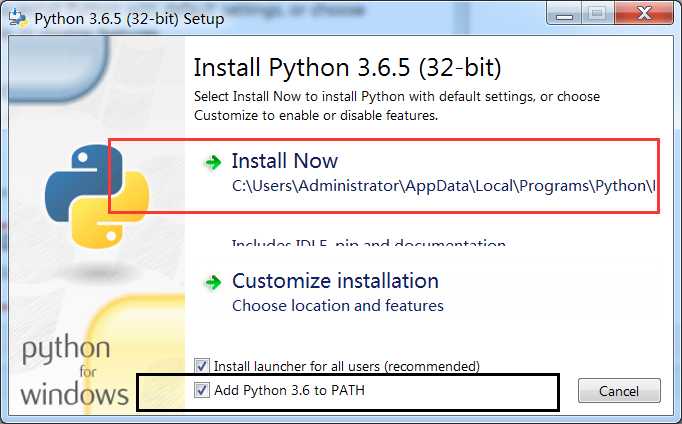Click the install path under Install Now
Screen dimensions: 682x424
[x=443, y=186]
